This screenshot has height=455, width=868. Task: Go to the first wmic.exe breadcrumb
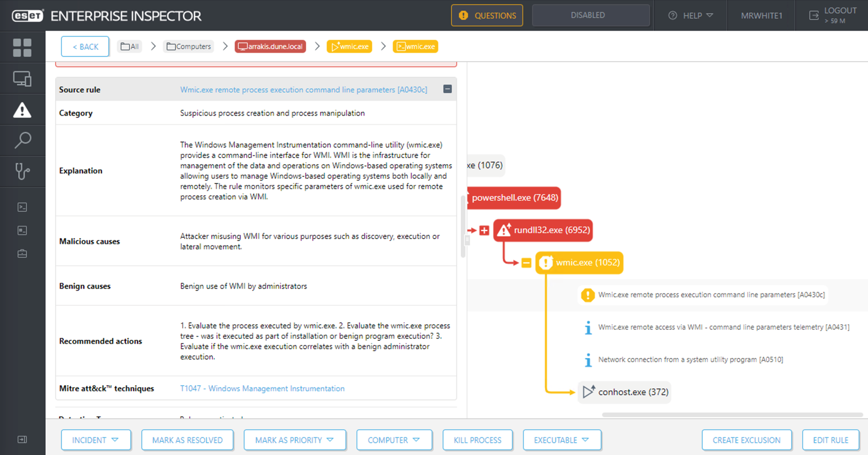(349, 46)
